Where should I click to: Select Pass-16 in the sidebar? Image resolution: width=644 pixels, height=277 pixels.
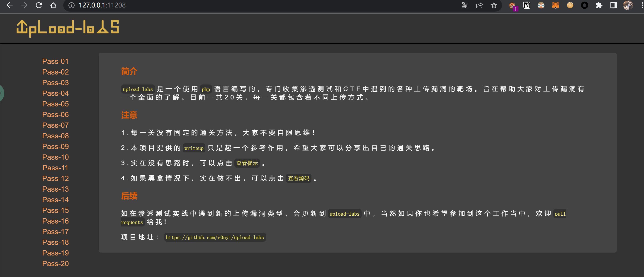click(55, 221)
